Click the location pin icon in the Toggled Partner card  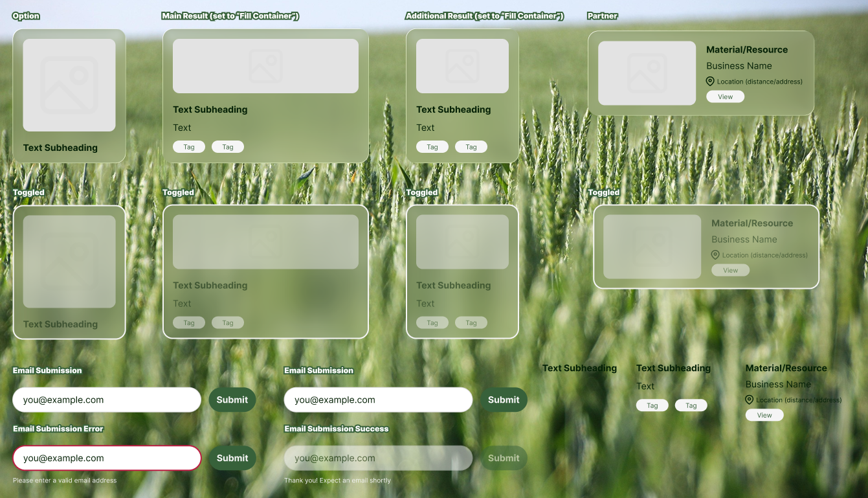pyautogui.click(x=715, y=255)
